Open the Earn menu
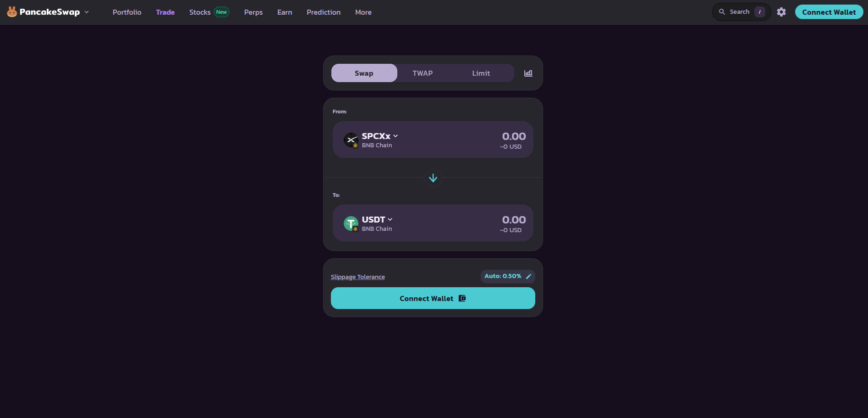 point(285,12)
